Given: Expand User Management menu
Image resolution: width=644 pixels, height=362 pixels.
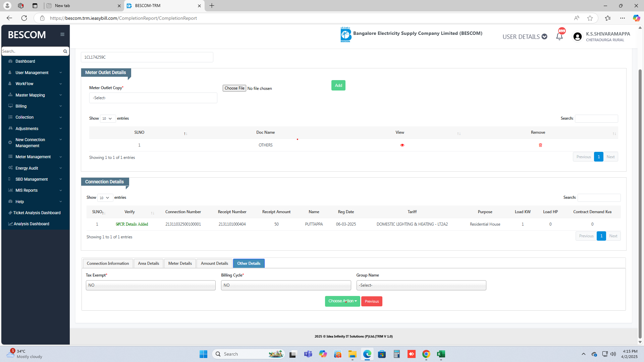Looking at the screenshot, I should click(x=35, y=72).
